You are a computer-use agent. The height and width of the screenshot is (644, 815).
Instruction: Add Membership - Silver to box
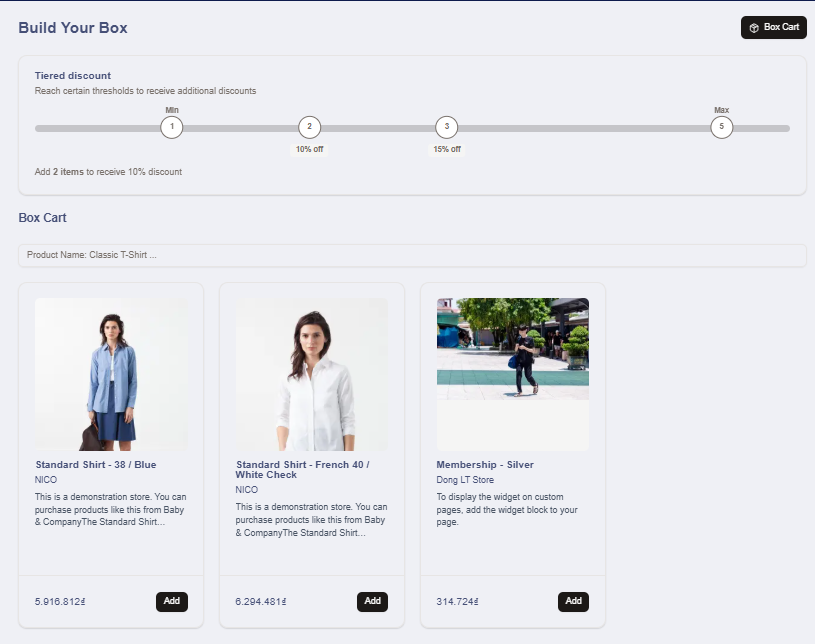pos(573,601)
